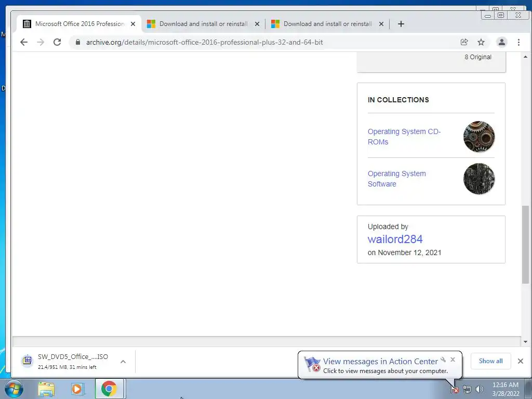Click the gears collection thumbnail

coord(478,137)
